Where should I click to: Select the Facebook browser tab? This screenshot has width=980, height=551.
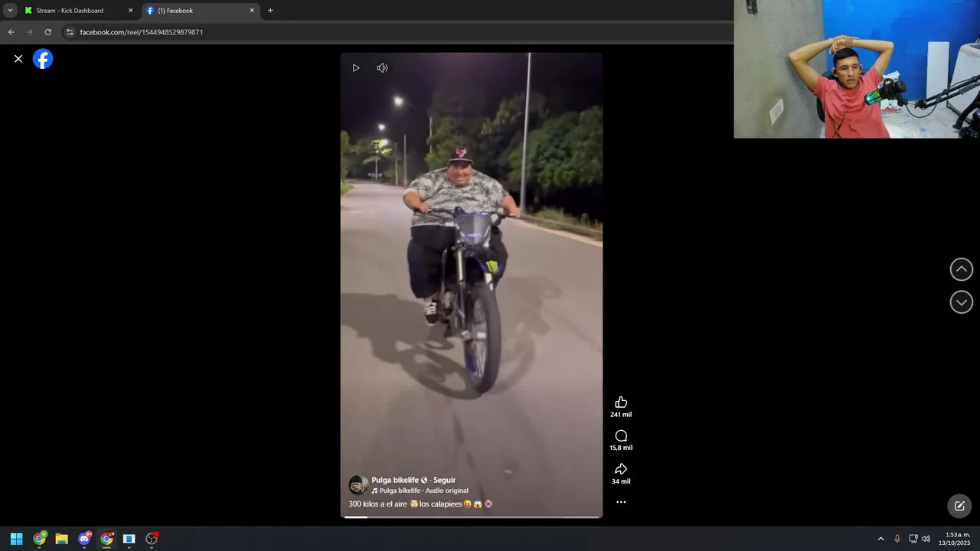point(200,11)
